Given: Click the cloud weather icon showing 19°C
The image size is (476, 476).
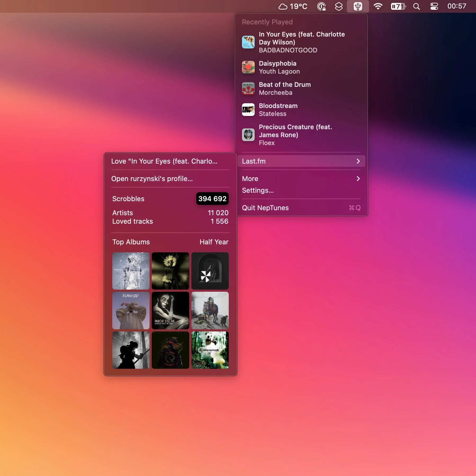Looking at the screenshot, I should click(x=283, y=6).
